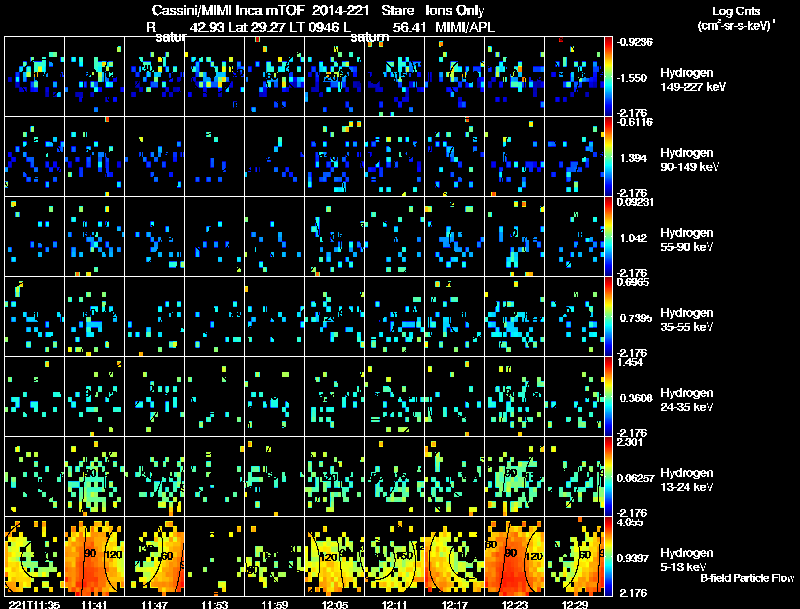The image size is (800, 609).
Task: Click the 12:29 time axis label
Action: 574,604
